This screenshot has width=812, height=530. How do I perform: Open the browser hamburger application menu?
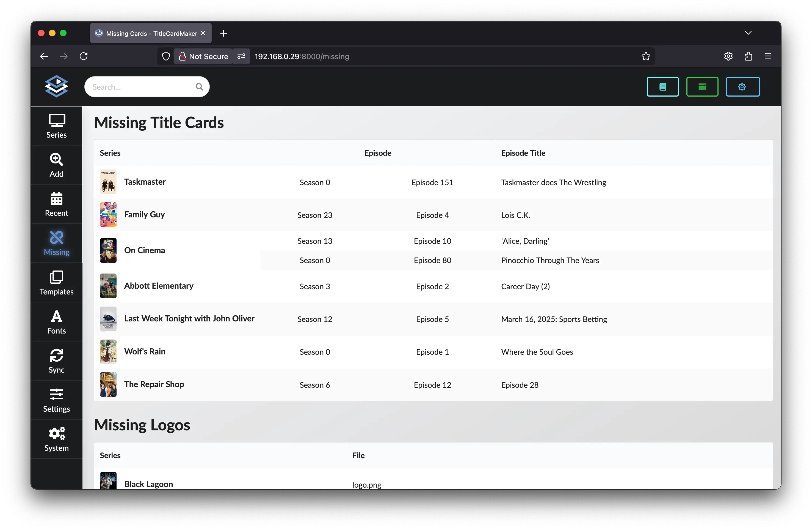pyautogui.click(x=768, y=56)
